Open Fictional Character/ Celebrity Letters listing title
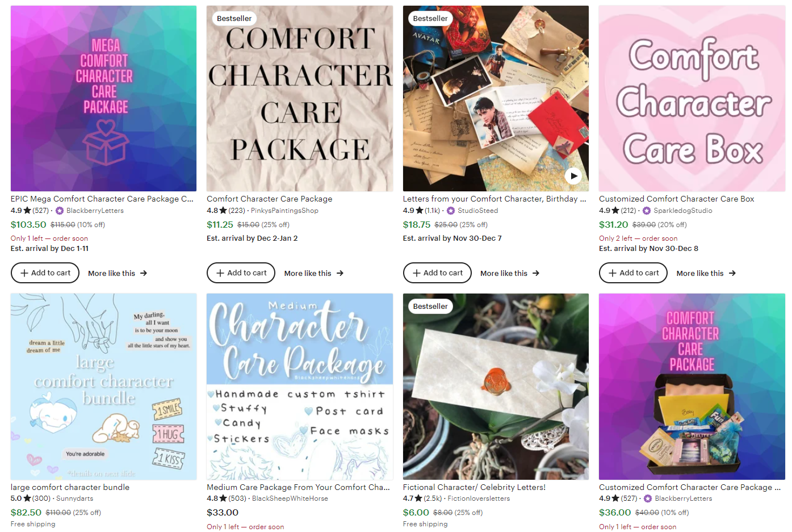Image resolution: width=792 pixels, height=532 pixels. coord(474,487)
